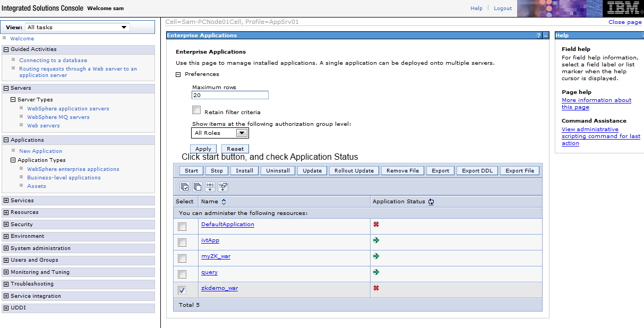Minimize the Enterprise Applications portlet with the dash icon

point(546,36)
